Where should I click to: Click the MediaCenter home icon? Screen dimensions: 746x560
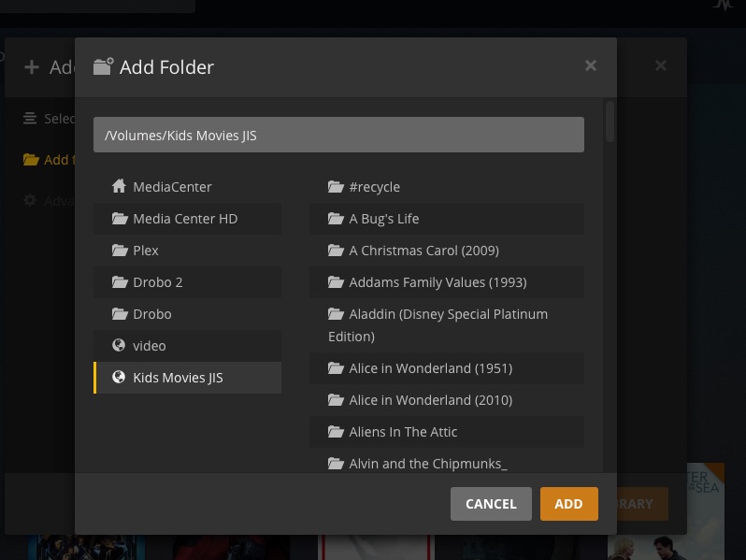click(x=119, y=186)
